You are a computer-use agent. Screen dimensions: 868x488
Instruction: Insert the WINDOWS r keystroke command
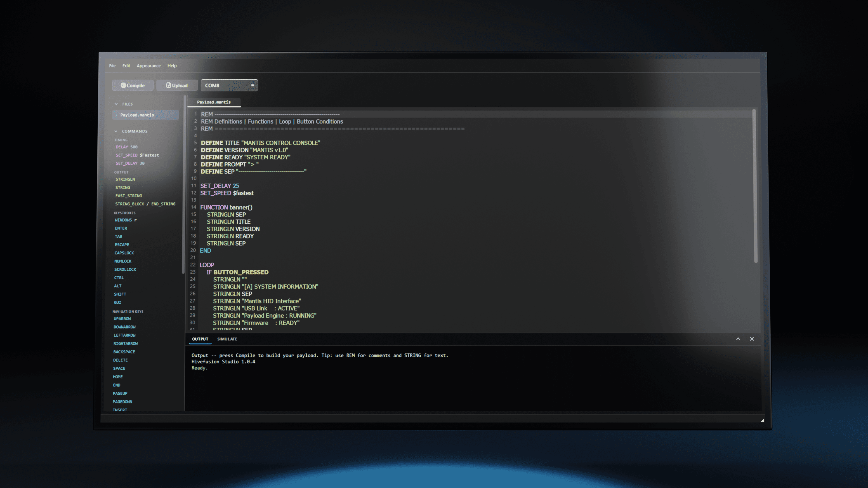click(x=126, y=220)
